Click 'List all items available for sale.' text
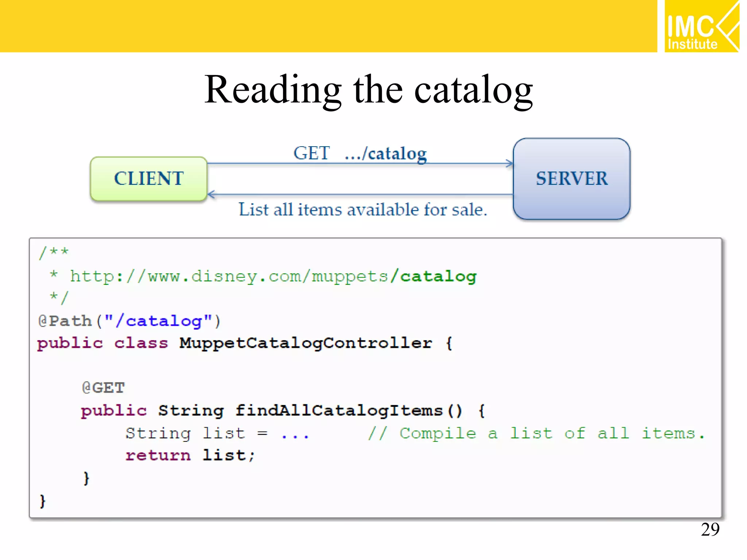Image resolution: width=747 pixels, height=560 pixels. pos(363,210)
